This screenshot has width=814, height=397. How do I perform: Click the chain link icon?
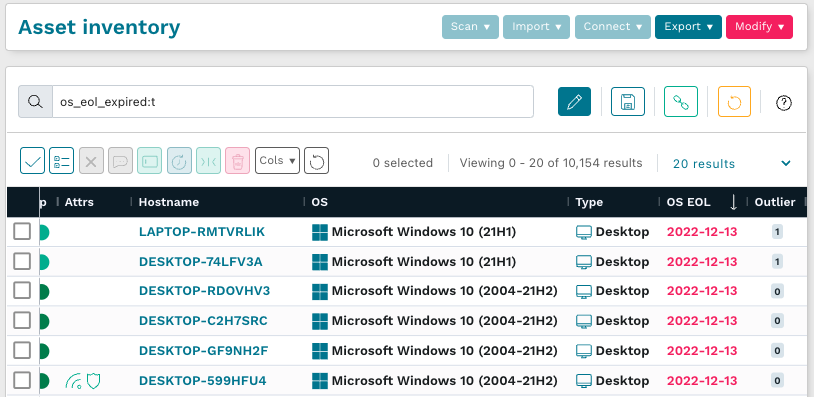coord(681,102)
